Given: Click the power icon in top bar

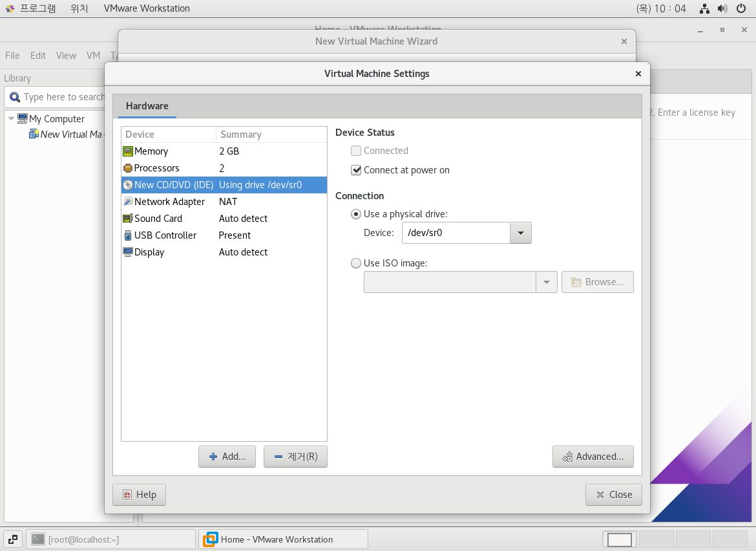Looking at the screenshot, I should click(741, 8).
